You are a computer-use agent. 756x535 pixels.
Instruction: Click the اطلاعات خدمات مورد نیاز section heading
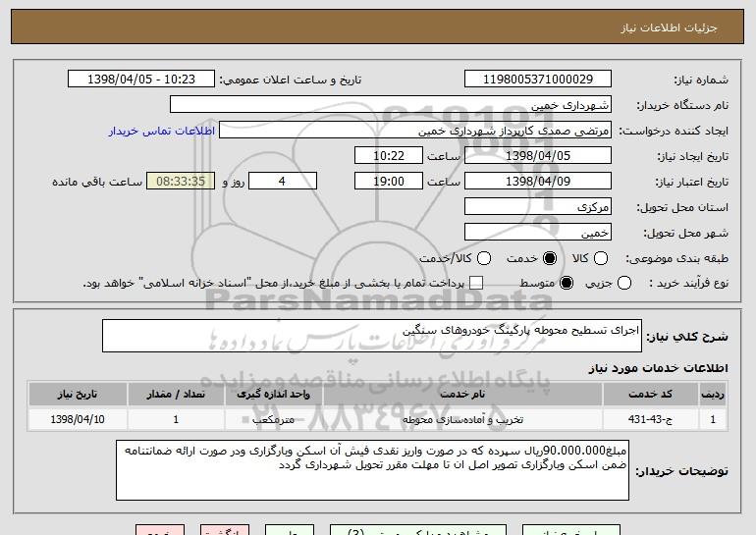coord(659,368)
